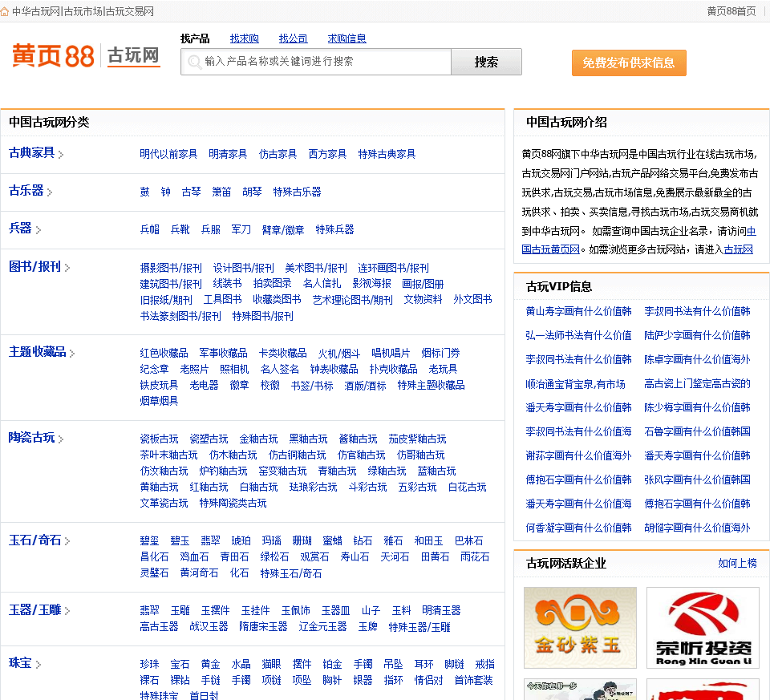Open 高古瓷上门鉴定高古瓷的 VIP link
The image size is (770, 700).
(697, 384)
